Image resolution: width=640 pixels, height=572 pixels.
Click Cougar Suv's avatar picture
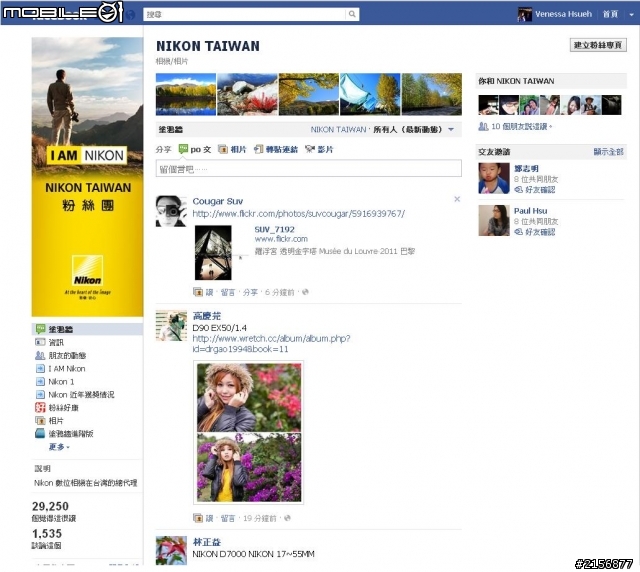171,211
